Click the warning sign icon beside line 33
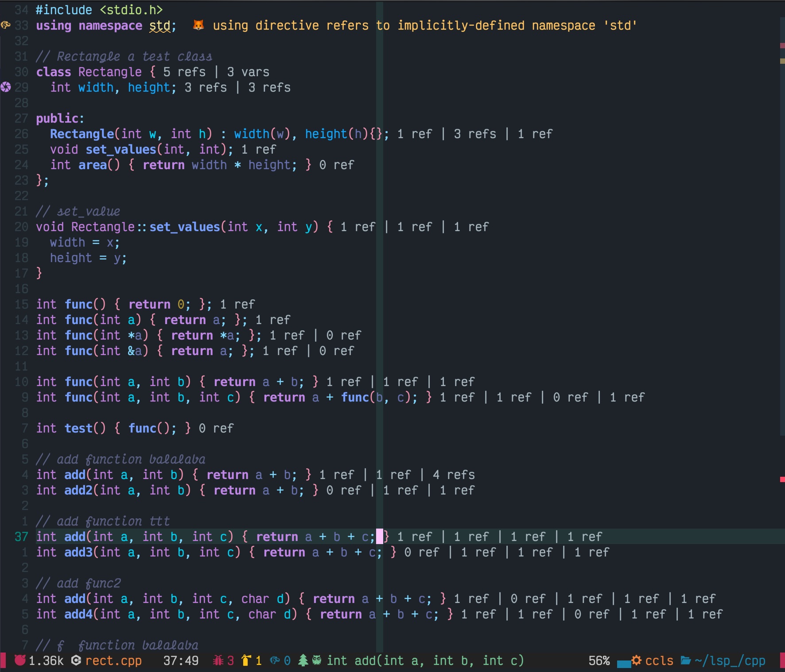Image resolution: width=785 pixels, height=672 pixels. click(x=5, y=25)
